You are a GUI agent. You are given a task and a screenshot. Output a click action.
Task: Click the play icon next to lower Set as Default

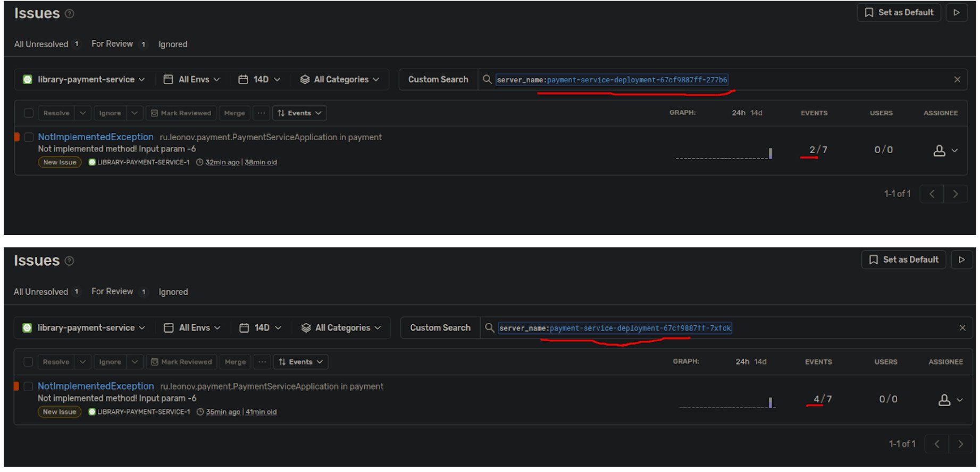click(961, 260)
